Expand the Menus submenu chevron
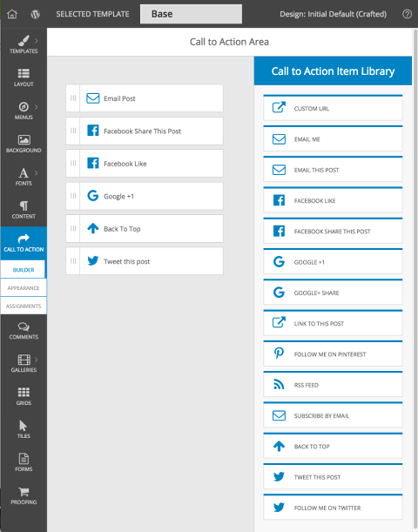The image size is (418, 532). (x=37, y=107)
